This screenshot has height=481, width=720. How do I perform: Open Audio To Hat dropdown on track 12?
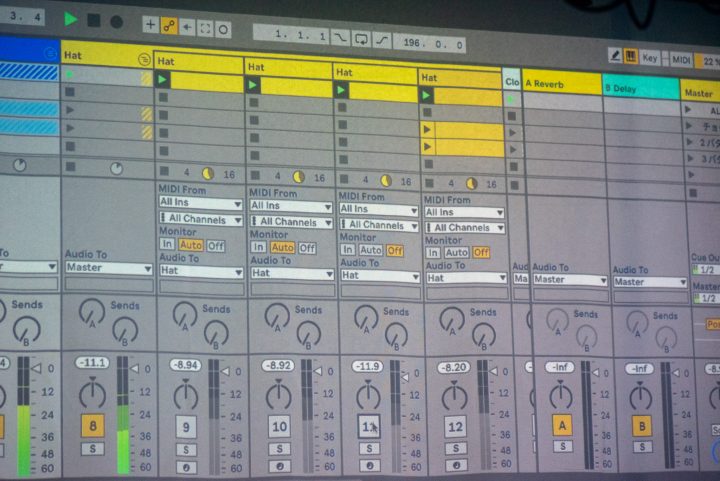[x=466, y=278]
